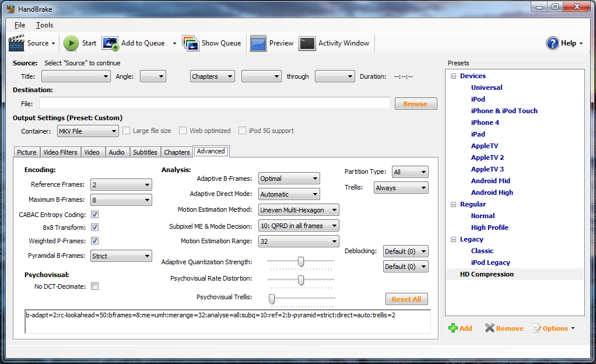This screenshot has width=596, height=364.
Task: Click the Source clapperboard icon
Action: coord(16,43)
